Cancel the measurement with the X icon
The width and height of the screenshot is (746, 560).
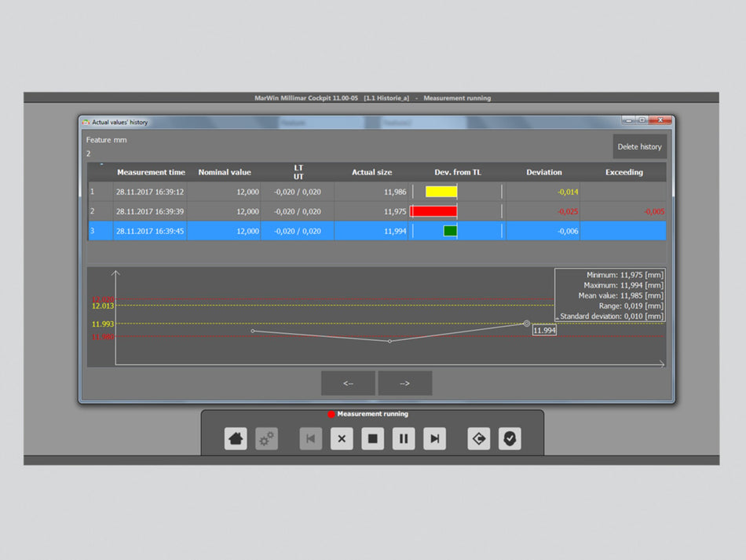[342, 439]
